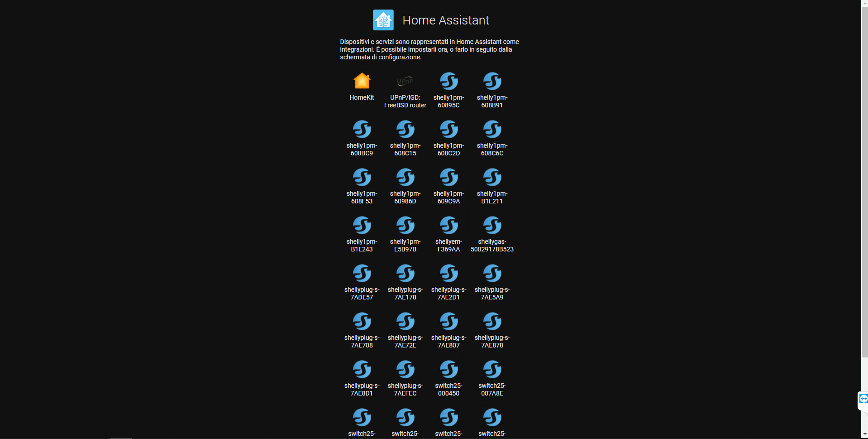The width and height of the screenshot is (868, 439).
Task: Configure the shelly1pm-60895C device icon
Action: click(x=448, y=81)
